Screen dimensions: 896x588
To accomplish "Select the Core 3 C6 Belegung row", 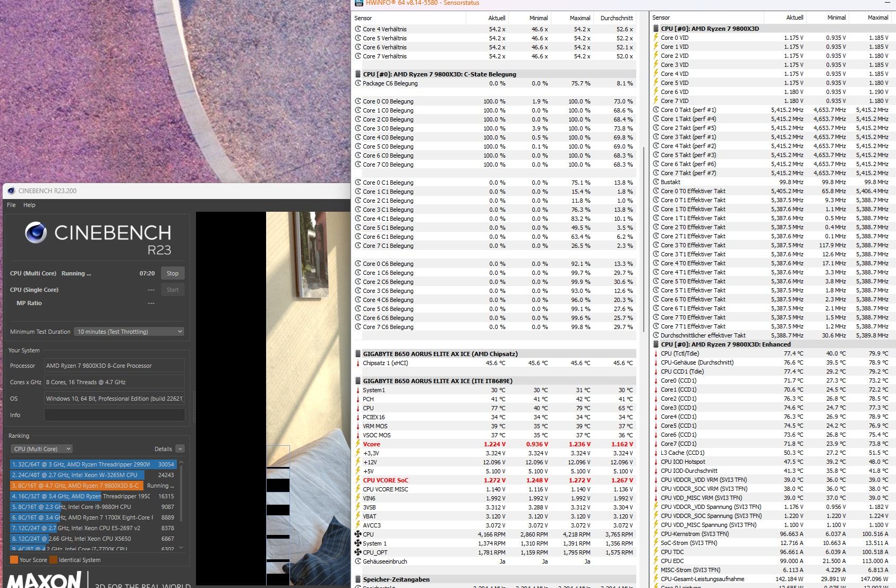I will (494, 291).
